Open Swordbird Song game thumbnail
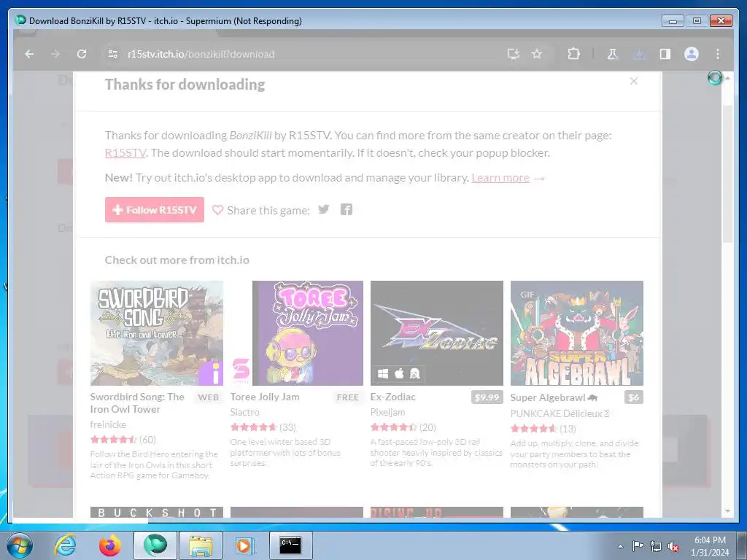 157,332
